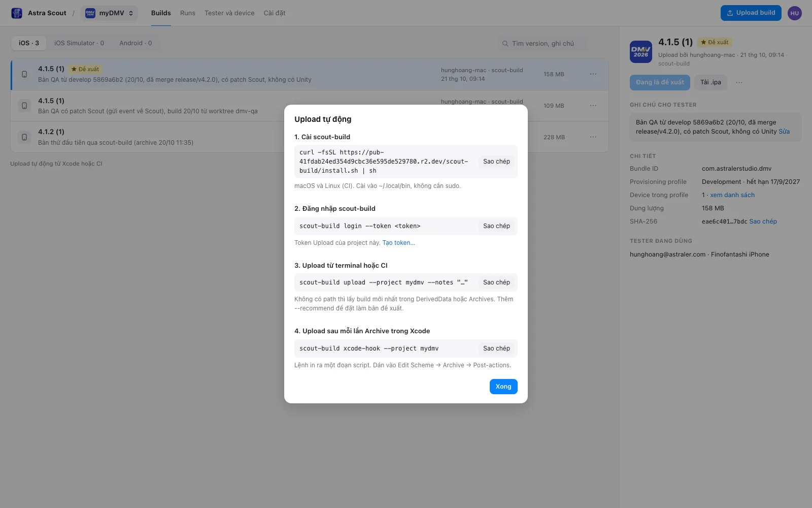Switch to the Builds tab
The width and height of the screenshot is (812, 508).
click(161, 13)
